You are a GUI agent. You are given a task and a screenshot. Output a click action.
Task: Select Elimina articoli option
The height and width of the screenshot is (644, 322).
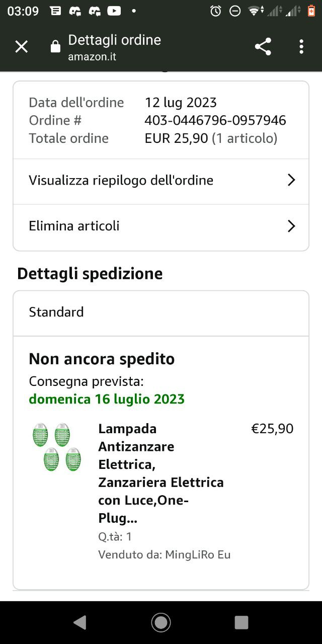(x=74, y=226)
